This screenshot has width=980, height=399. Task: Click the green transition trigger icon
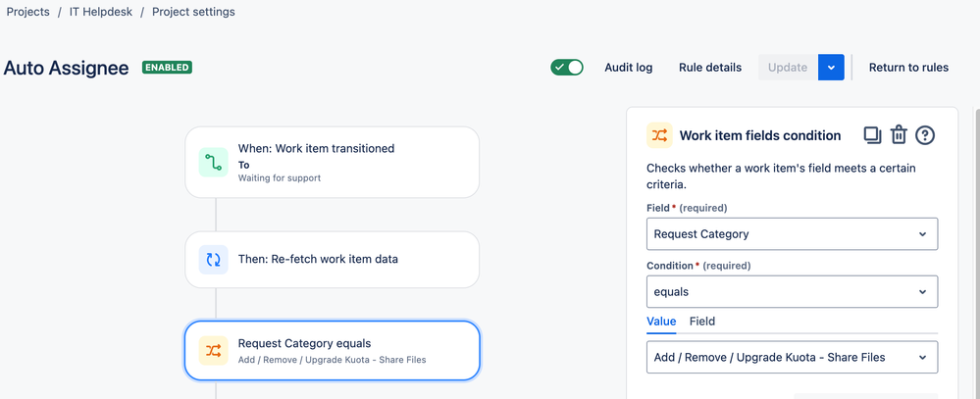click(214, 163)
